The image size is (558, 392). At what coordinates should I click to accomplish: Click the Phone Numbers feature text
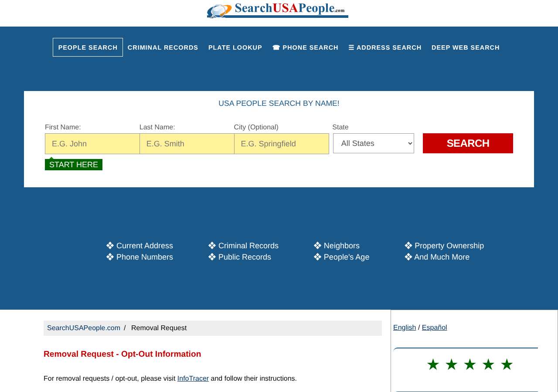[145, 257]
